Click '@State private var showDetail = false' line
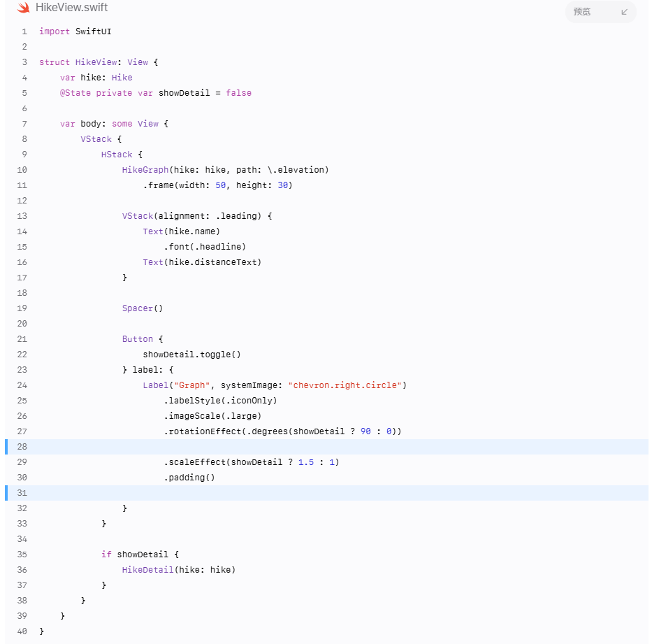Viewport: 652px width, 644px height. (x=156, y=93)
